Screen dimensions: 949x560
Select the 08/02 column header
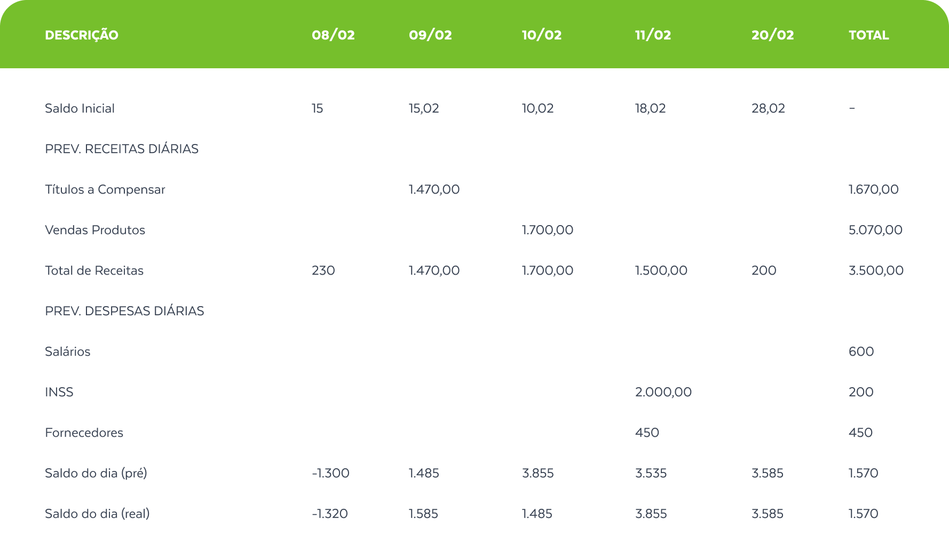click(333, 35)
